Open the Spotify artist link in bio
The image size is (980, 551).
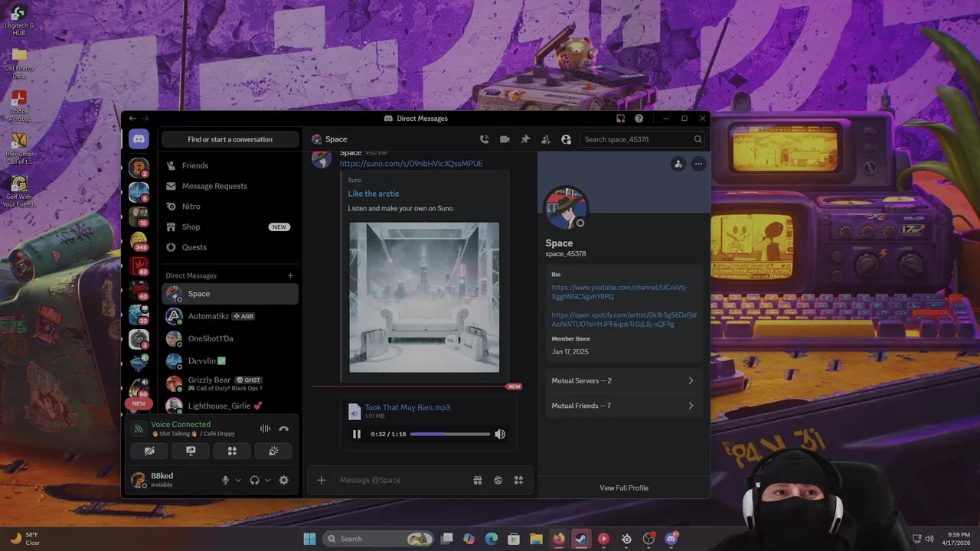(x=624, y=319)
